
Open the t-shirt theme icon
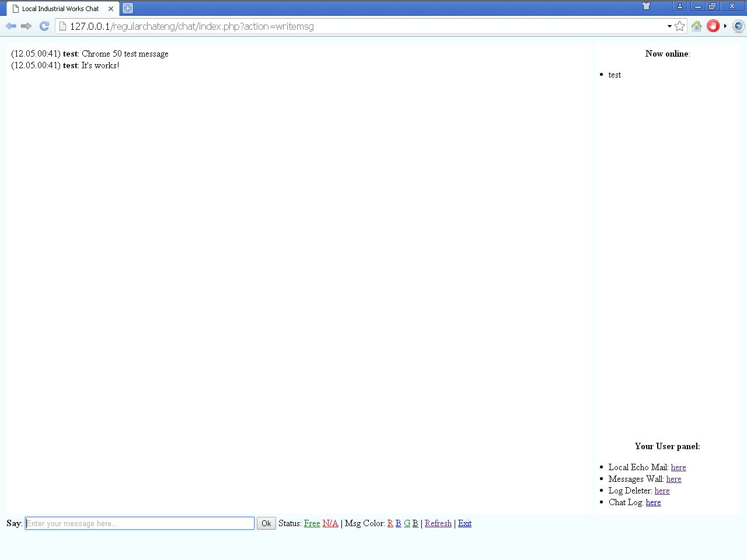tap(646, 6)
